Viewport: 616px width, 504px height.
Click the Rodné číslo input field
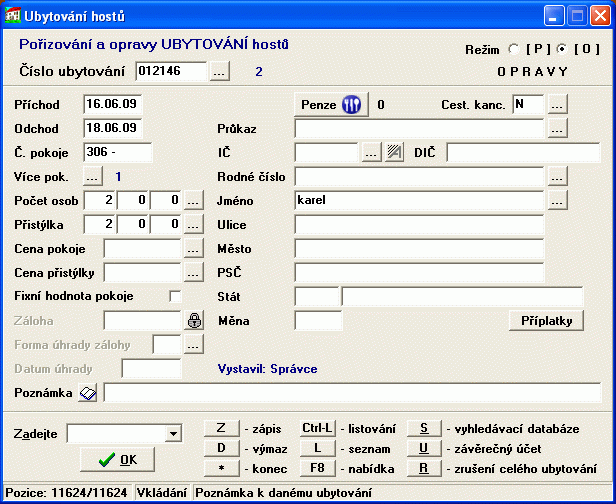(x=419, y=176)
